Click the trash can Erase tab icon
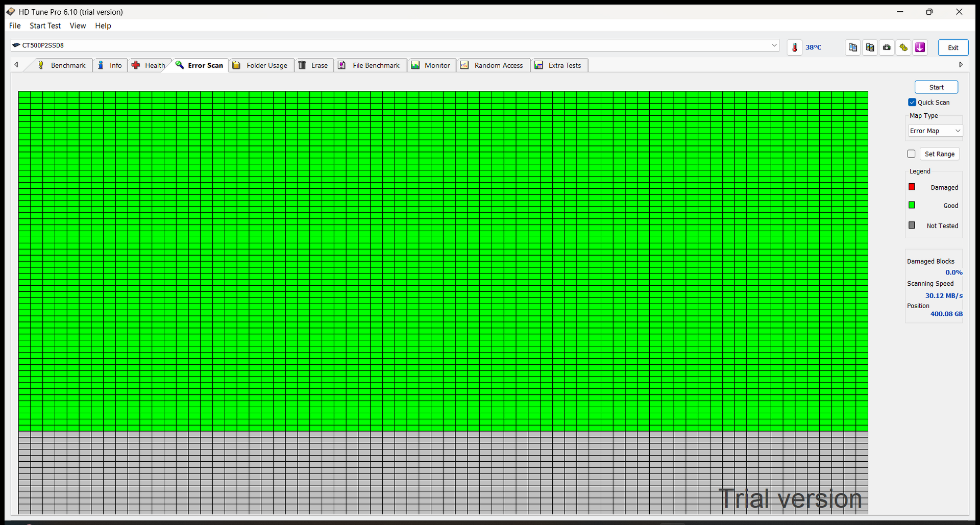This screenshot has height=525, width=980. pyautogui.click(x=302, y=65)
